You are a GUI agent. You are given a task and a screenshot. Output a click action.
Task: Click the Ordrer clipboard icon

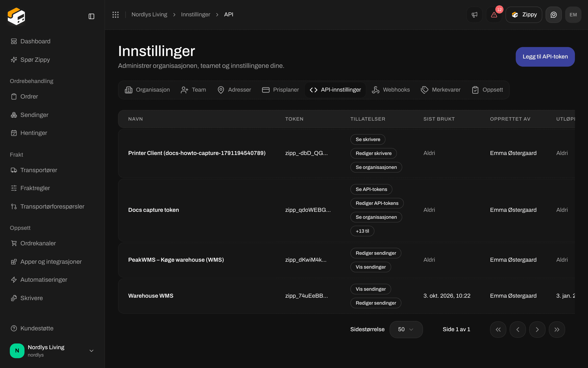[x=14, y=97]
